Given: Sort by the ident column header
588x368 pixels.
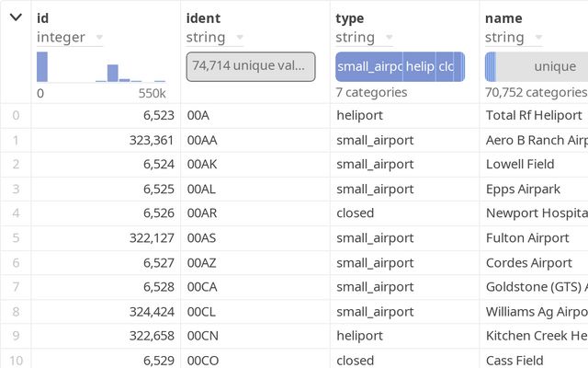Looking at the screenshot, I should tap(203, 17).
